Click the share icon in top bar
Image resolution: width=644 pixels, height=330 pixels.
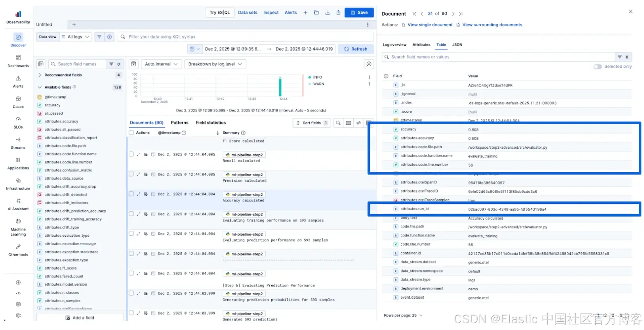(x=338, y=13)
